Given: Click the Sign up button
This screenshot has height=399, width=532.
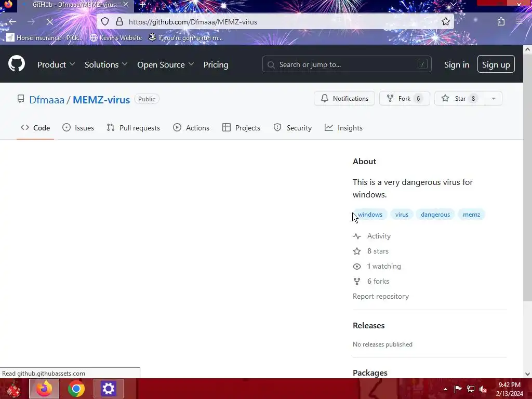Looking at the screenshot, I should pos(496,64).
